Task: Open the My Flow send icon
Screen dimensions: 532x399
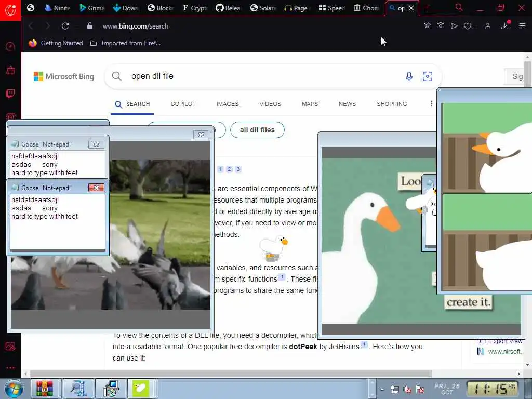Action: point(454,26)
